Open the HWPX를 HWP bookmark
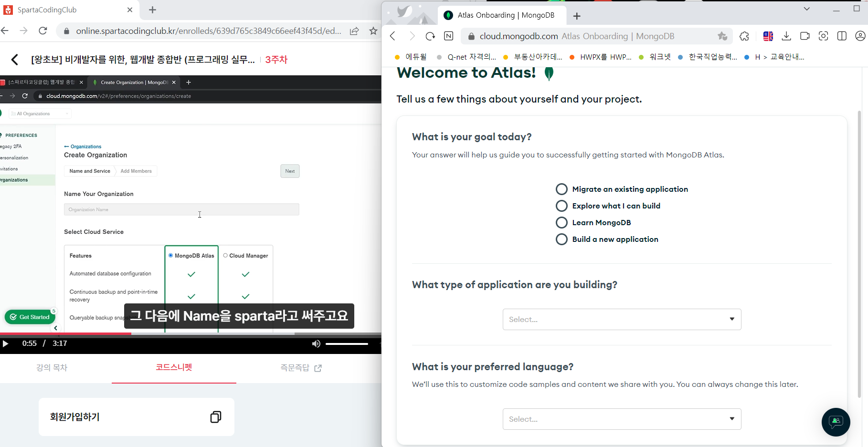Image resolution: width=868 pixels, height=447 pixels. click(600, 57)
